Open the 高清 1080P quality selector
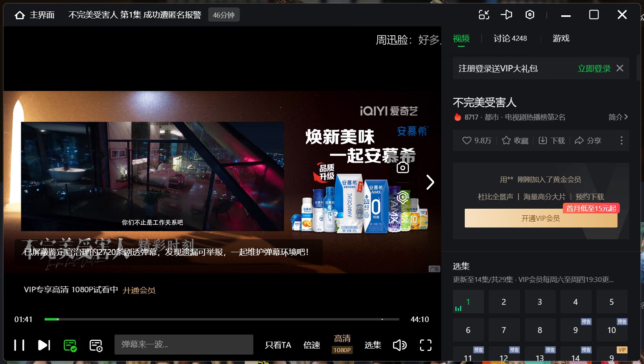Screen dimensions: 644x364 click(x=342, y=344)
